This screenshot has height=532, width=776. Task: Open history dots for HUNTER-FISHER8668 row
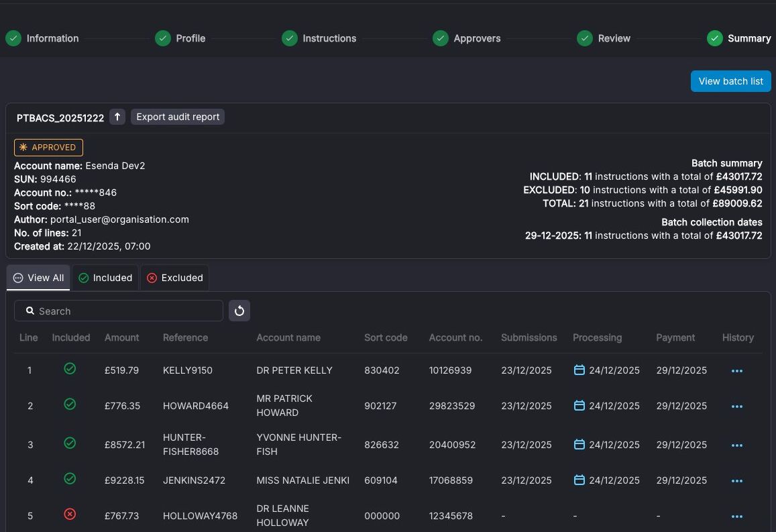coord(737,445)
